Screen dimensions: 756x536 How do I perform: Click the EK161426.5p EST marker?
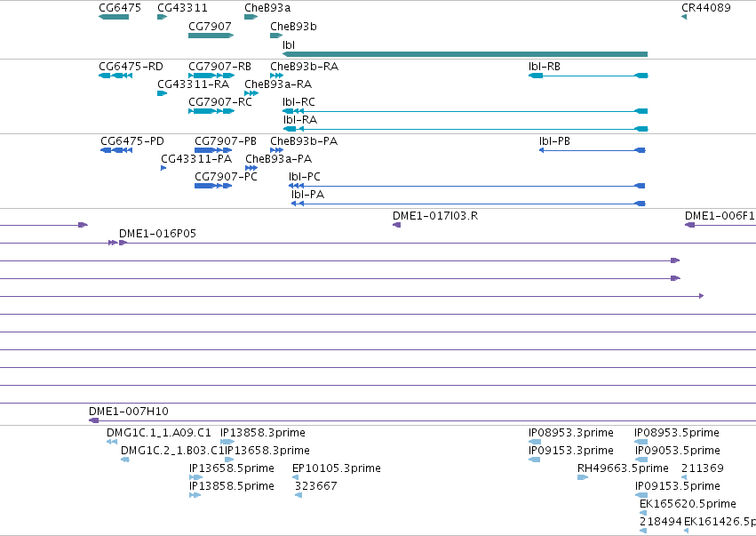686,531
